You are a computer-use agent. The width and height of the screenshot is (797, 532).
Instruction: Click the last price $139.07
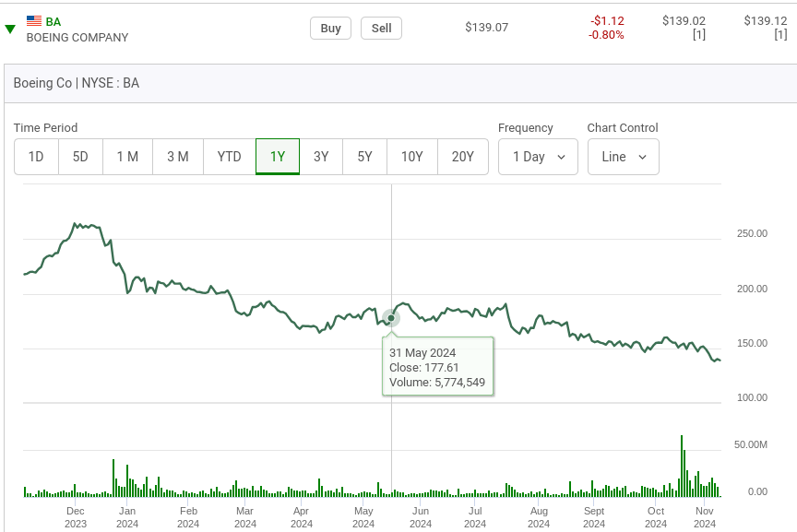[486, 28]
